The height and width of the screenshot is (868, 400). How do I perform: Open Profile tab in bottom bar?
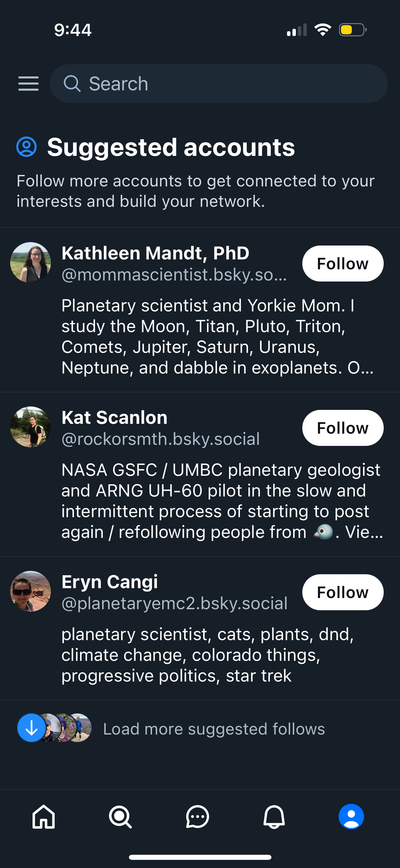click(x=351, y=817)
